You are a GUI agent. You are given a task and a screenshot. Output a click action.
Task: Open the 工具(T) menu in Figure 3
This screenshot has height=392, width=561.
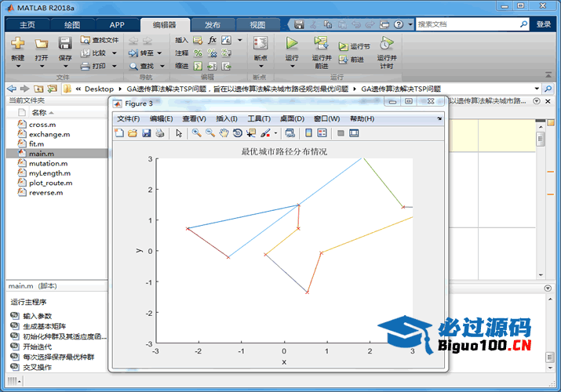pyautogui.click(x=259, y=118)
